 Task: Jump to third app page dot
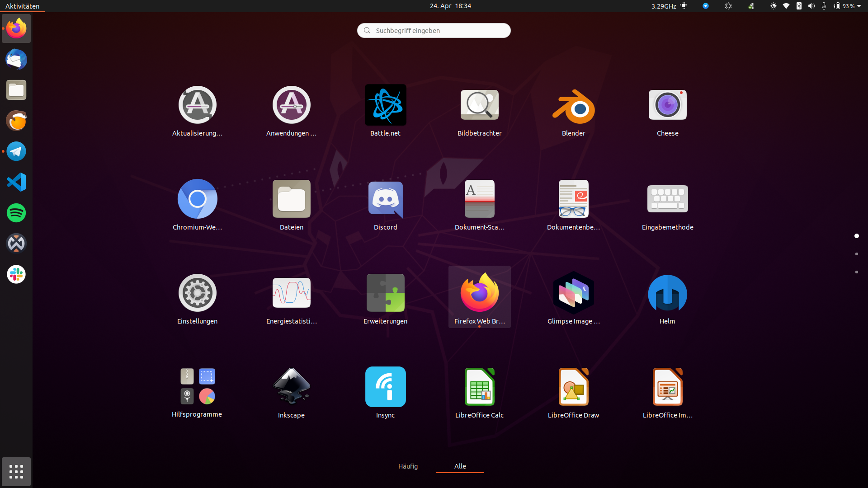[856, 272]
